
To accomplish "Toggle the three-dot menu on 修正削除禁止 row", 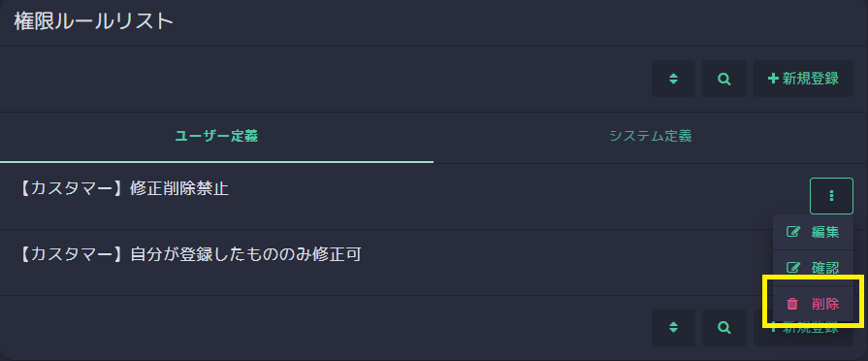I will coord(831,195).
